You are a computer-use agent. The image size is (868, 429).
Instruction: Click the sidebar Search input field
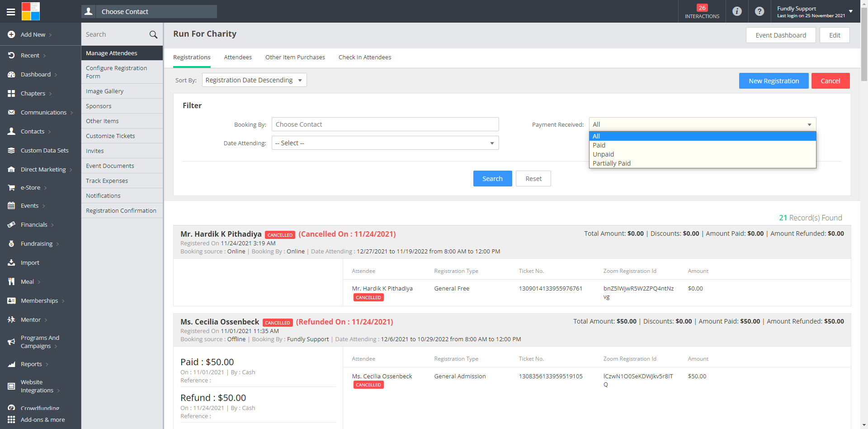(x=115, y=34)
